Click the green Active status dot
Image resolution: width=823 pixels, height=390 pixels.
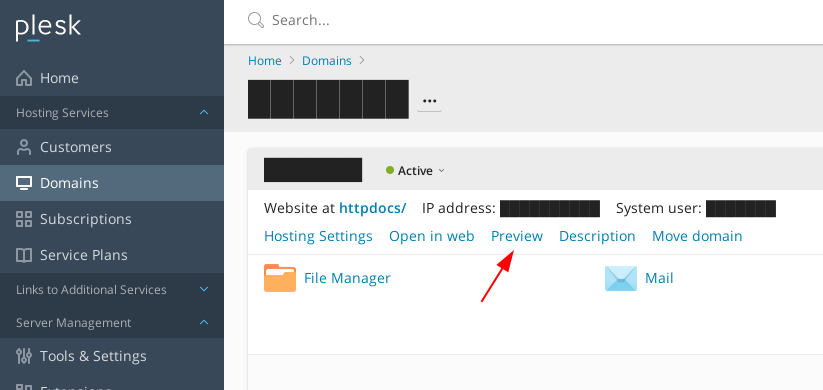[389, 170]
